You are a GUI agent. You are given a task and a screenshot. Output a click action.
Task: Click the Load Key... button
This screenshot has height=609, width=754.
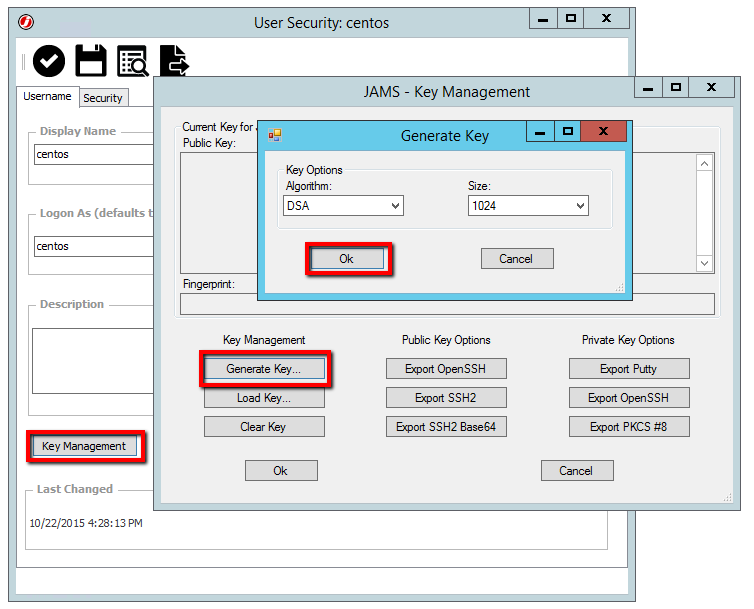(264, 398)
